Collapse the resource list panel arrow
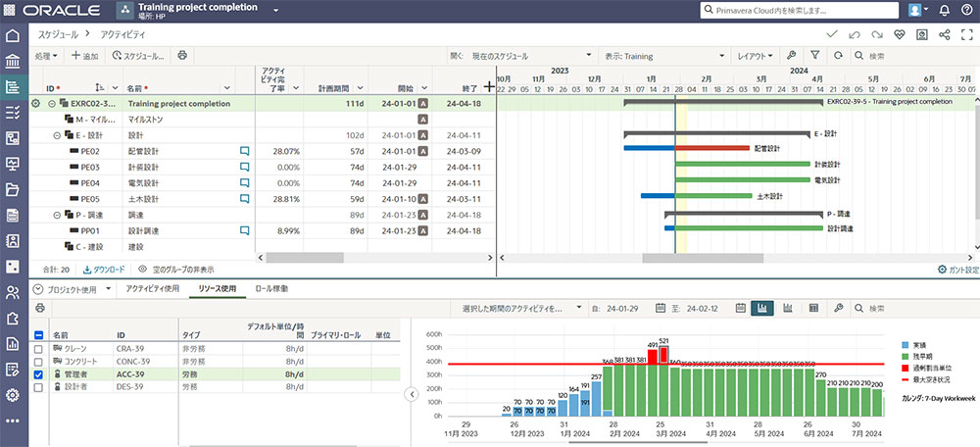Screen dimensions: 980x447 pos(411,394)
